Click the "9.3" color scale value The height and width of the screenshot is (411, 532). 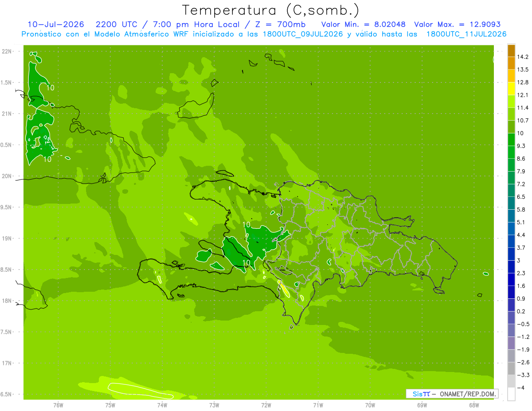click(x=521, y=146)
